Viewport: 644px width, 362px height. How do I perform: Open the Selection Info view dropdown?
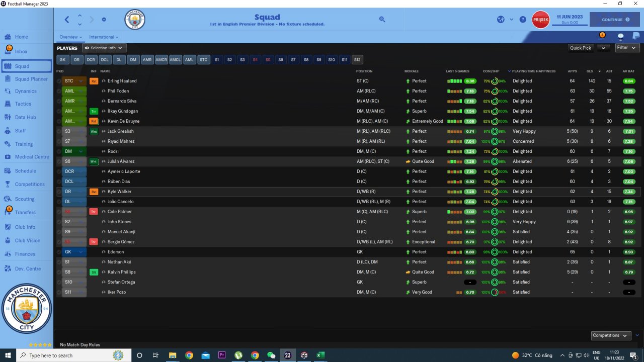104,48
